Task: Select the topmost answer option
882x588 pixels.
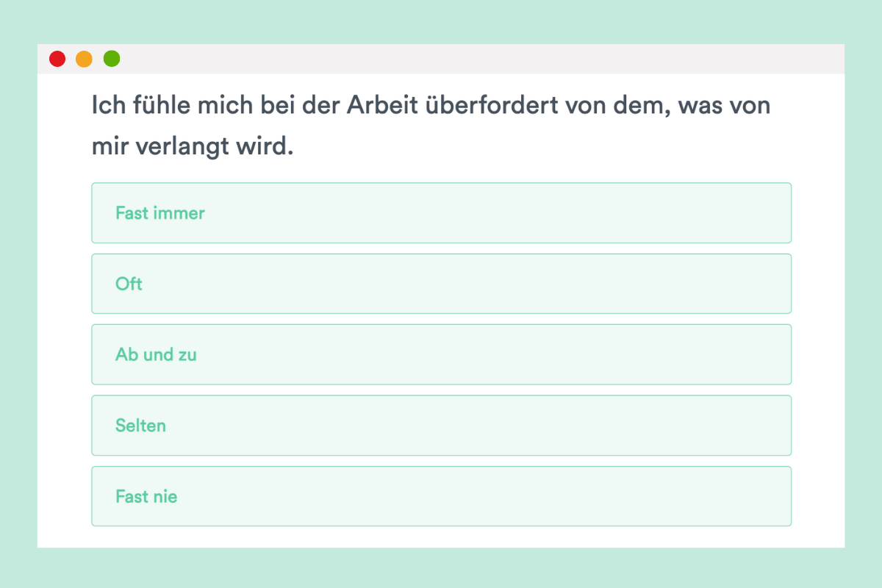Action: point(441,213)
